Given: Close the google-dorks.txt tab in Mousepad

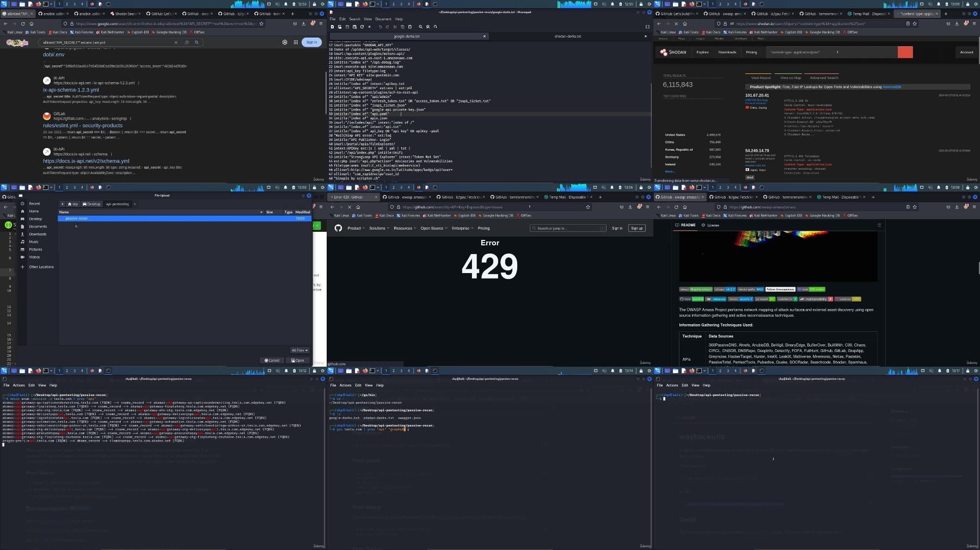Looking at the screenshot, I should 484,36.
